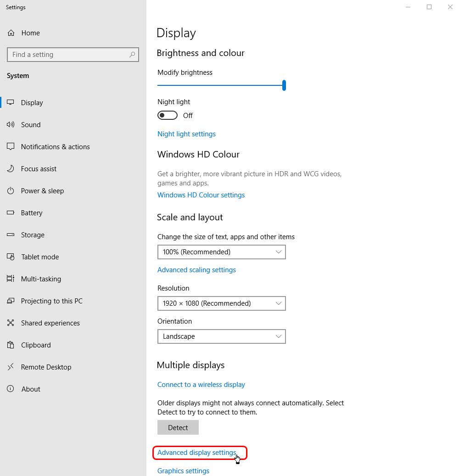Click the Storage sidebar icon
459x476 pixels.
pos(32,235)
